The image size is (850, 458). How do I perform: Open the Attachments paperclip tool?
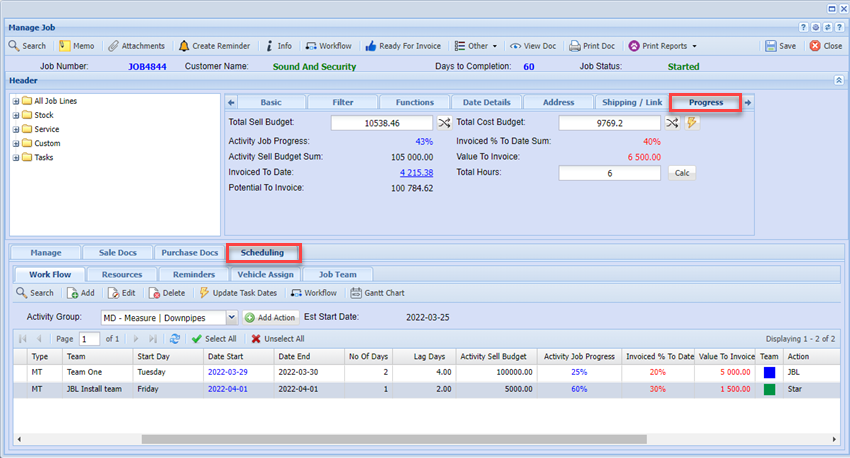pyautogui.click(x=114, y=46)
